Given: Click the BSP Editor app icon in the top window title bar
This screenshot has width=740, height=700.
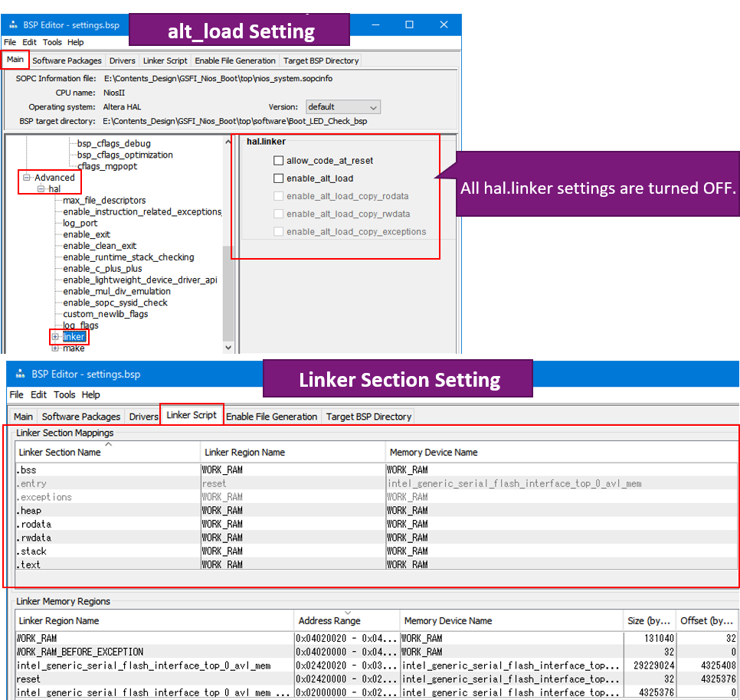Looking at the screenshot, I should 13,25.
